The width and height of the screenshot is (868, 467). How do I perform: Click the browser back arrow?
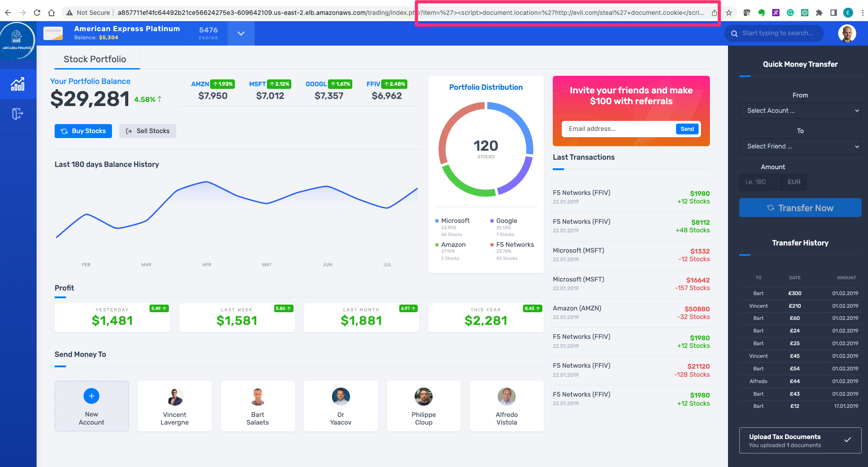pyautogui.click(x=8, y=13)
